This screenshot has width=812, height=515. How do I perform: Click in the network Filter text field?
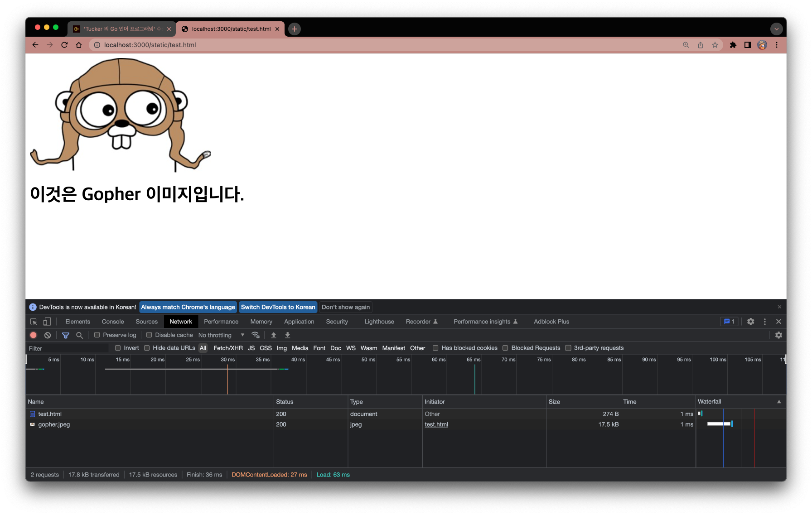(x=68, y=348)
